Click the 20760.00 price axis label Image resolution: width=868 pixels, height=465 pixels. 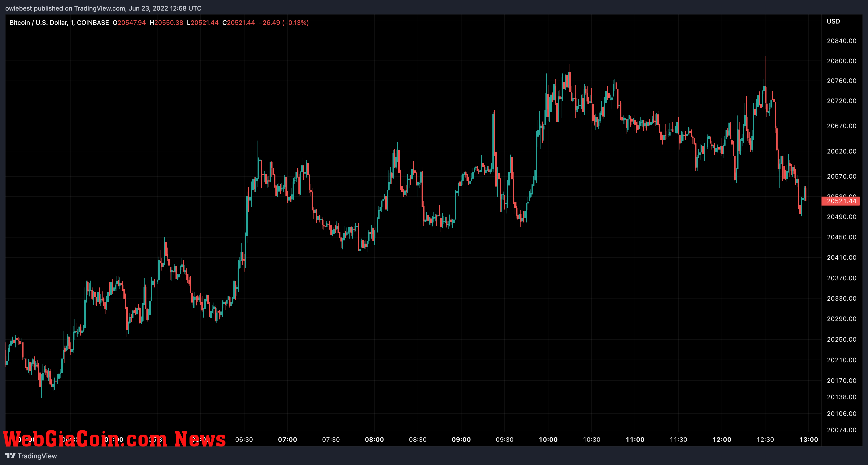point(841,81)
